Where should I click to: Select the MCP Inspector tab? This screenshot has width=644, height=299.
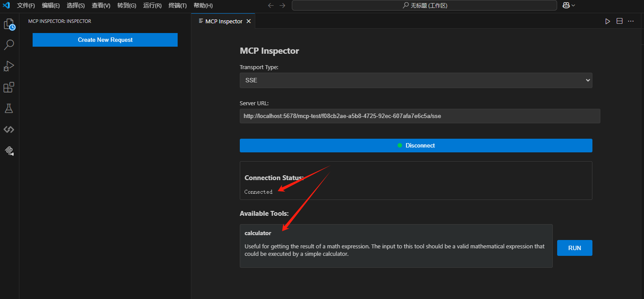(x=223, y=21)
